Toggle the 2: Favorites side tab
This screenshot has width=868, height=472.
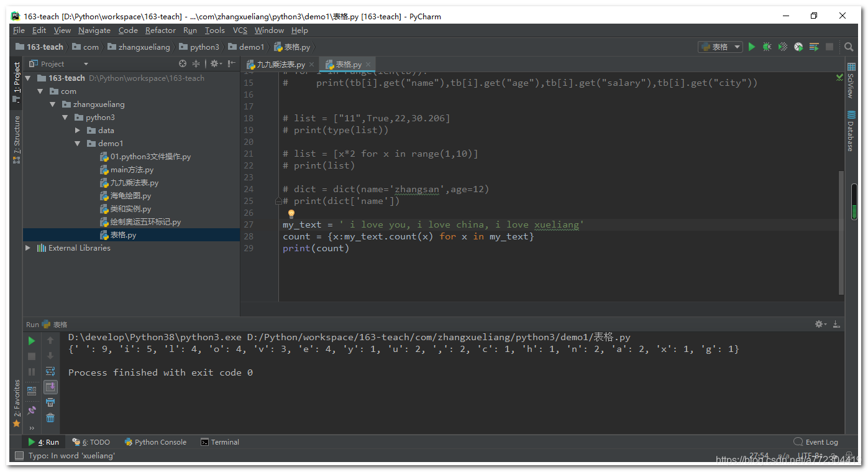(17, 404)
